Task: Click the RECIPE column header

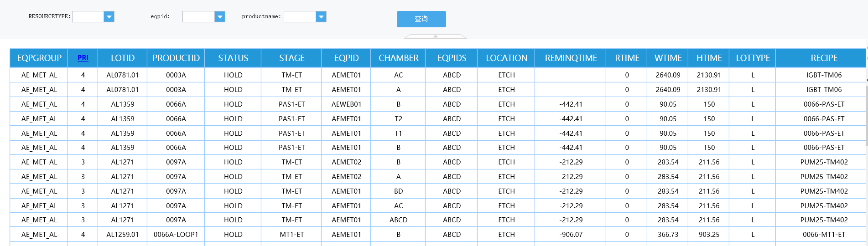Action: pos(824,58)
